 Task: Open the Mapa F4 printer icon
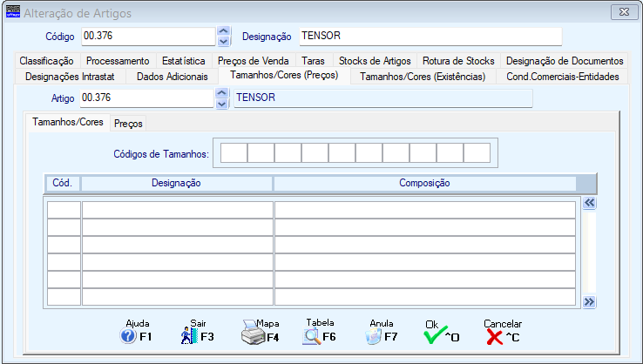pyautogui.click(x=252, y=336)
